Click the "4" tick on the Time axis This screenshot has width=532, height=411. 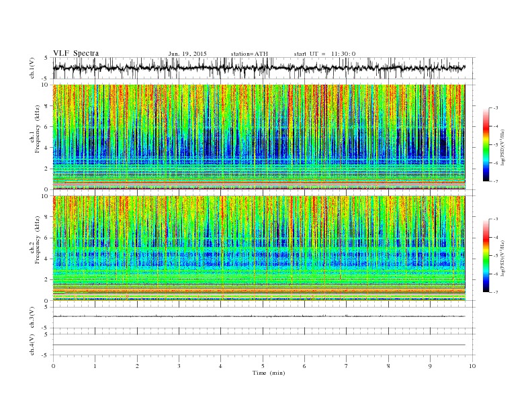tap(220, 366)
